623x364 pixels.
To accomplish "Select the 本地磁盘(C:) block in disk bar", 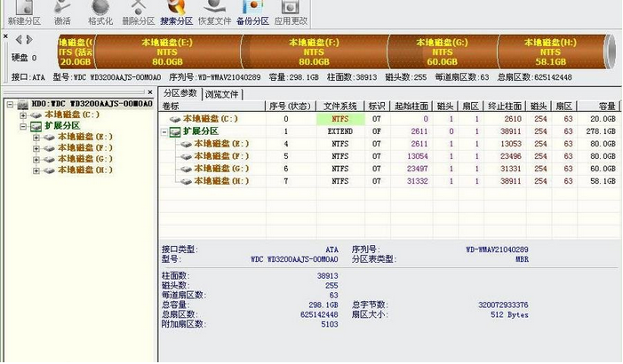I will 76,51.
